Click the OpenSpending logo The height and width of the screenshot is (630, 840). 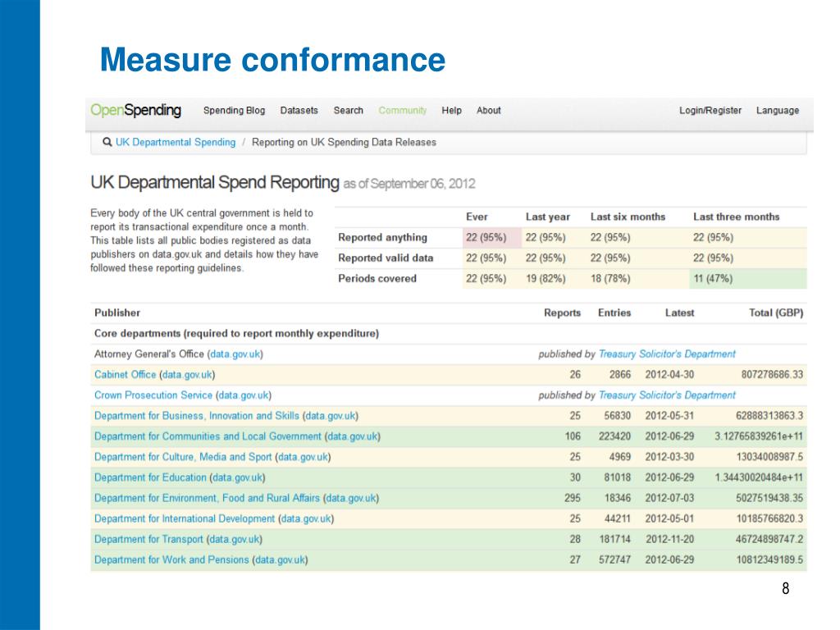135,111
